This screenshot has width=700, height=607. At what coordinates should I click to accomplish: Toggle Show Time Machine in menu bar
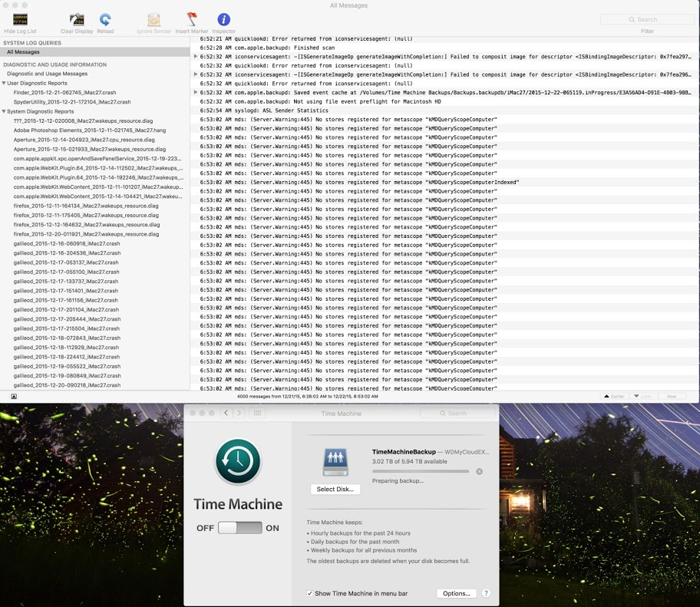pos(310,594)
